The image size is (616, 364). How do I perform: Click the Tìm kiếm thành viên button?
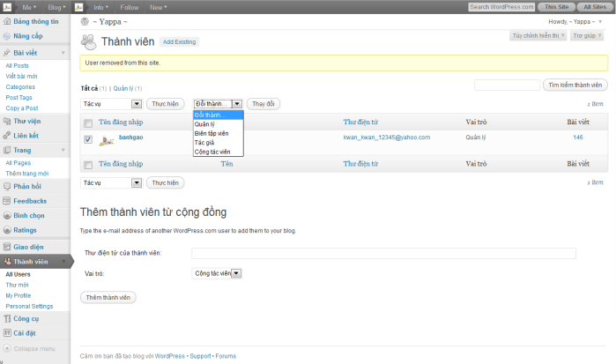tap(575, 85)
